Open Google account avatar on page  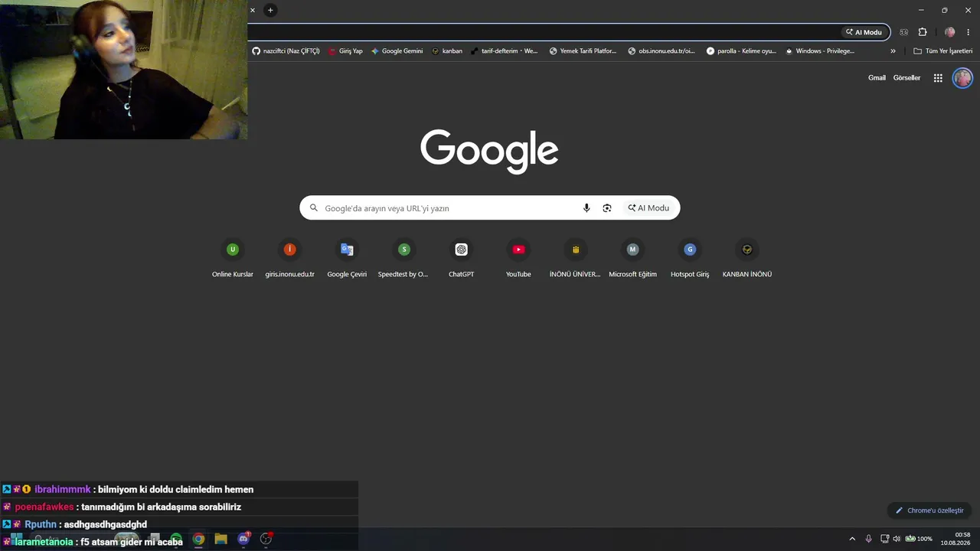coord(962,78)
